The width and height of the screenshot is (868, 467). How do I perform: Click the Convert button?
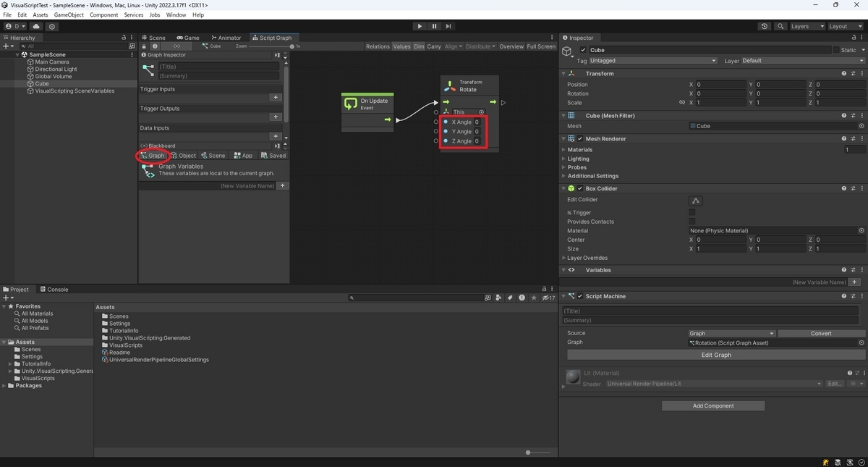coord(822,334)
